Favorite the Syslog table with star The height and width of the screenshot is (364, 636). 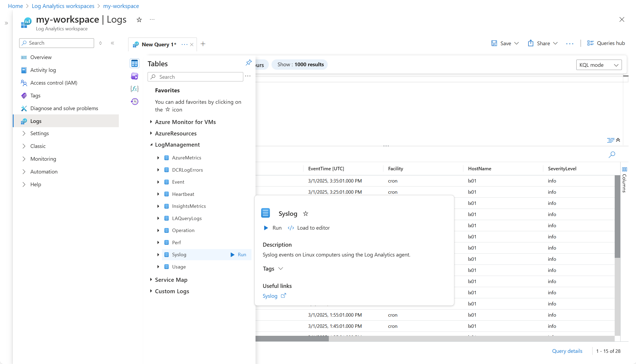click(x=306, y=213)
